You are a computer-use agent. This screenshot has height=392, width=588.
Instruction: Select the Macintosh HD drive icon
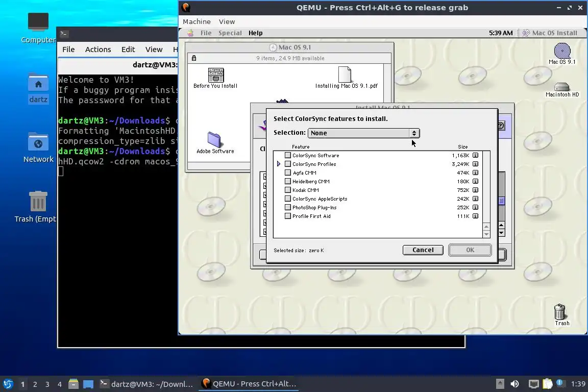562,87
